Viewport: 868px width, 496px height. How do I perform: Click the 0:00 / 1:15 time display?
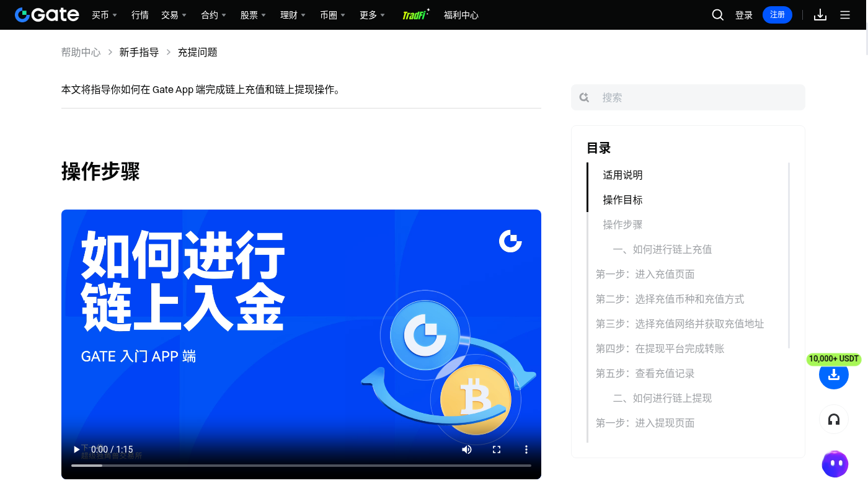(x=112, y=449)
